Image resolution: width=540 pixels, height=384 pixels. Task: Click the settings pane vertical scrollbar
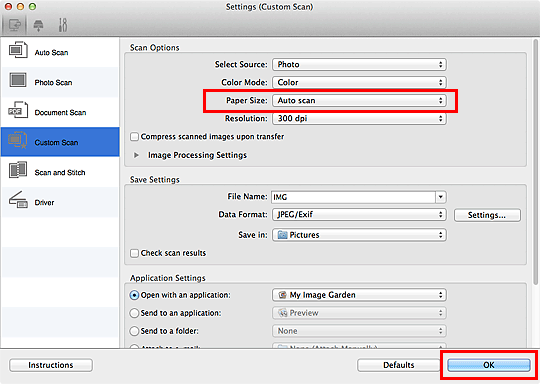coord(536,162)
